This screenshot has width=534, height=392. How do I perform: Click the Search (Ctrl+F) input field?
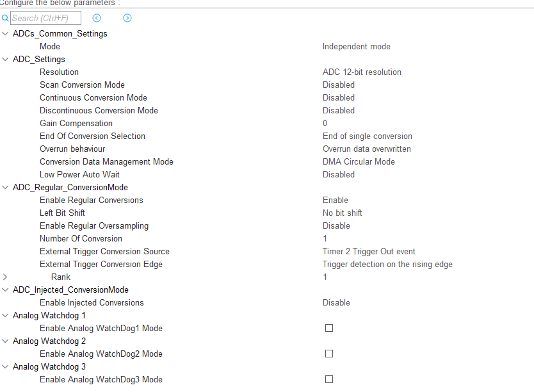pos(45,18)
